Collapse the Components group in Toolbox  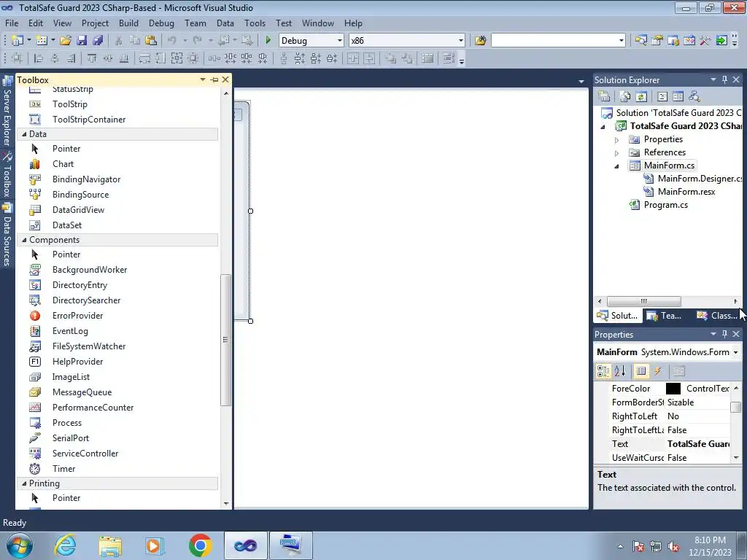[x=24, y=239]
